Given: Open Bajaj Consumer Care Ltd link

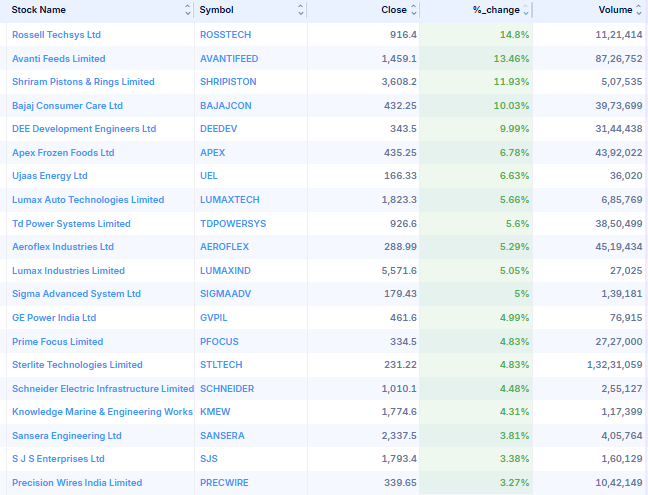Looking at the screenshot, I should [67, 106].
